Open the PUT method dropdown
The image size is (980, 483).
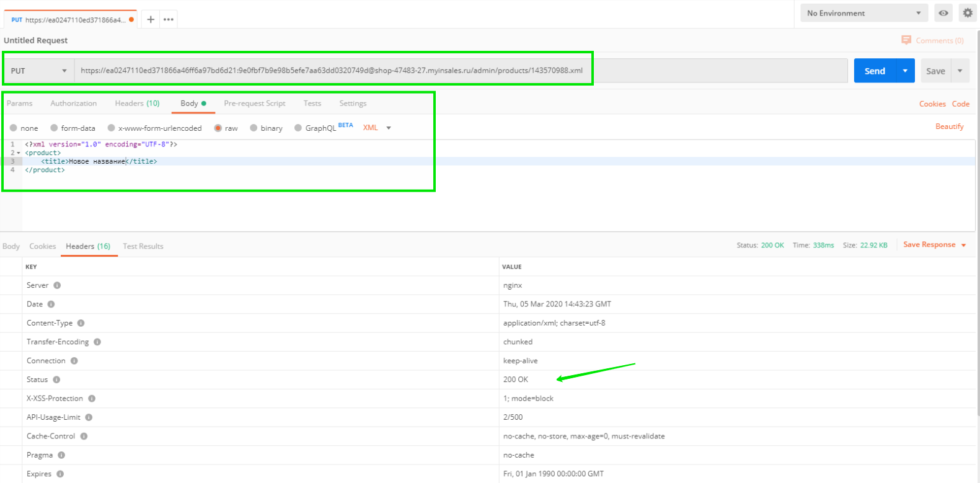coord(38,71)
